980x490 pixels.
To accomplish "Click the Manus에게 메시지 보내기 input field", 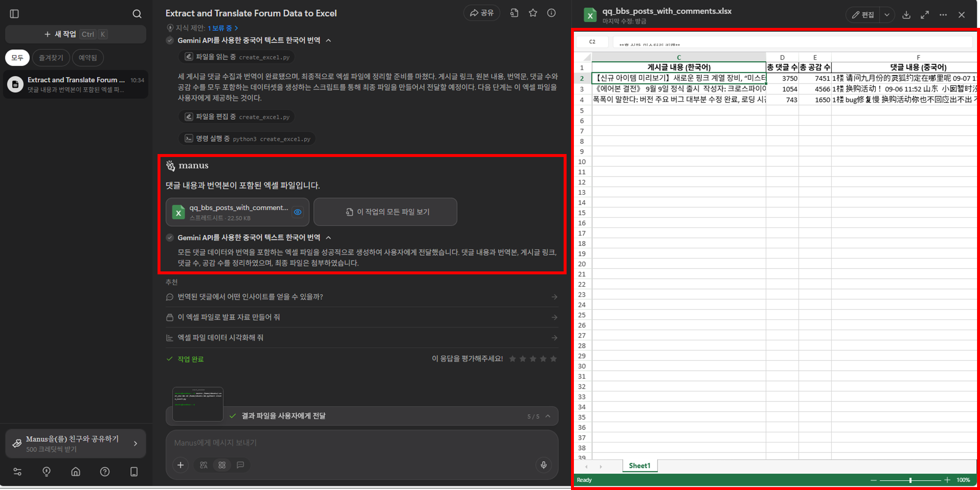I will tap(362, 443).
